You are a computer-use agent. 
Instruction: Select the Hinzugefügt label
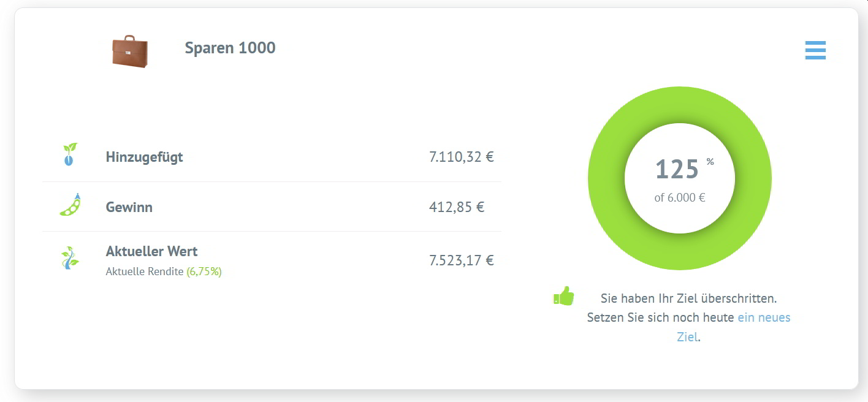point(144,157)
